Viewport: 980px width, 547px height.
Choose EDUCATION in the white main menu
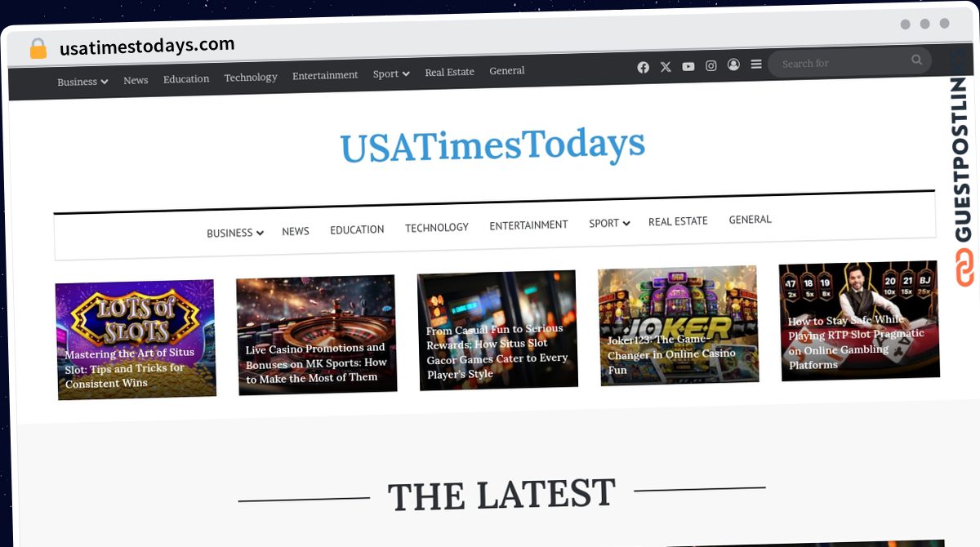click(357, 229)
